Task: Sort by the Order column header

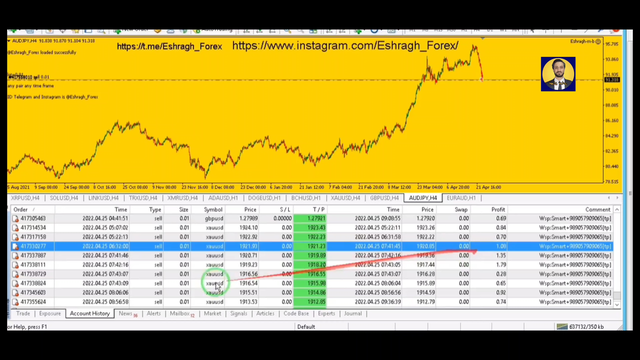Action: [x=32, y=209]
